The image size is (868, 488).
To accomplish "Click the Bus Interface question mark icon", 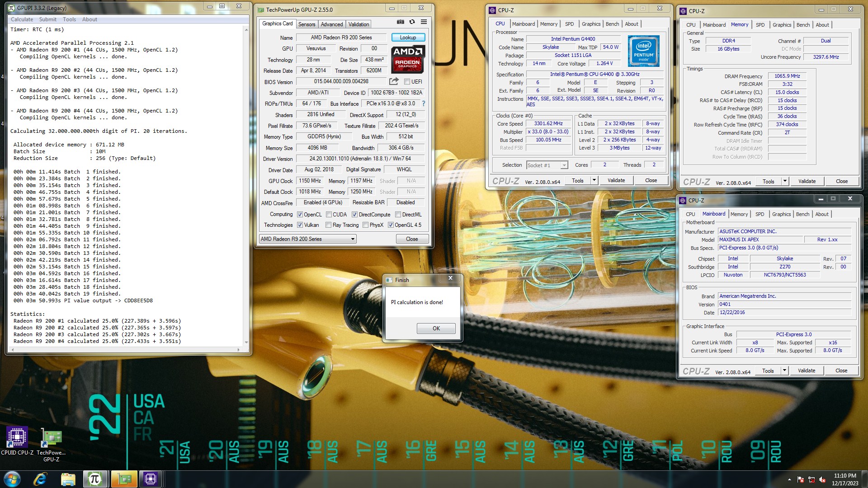I will [424, 103].
